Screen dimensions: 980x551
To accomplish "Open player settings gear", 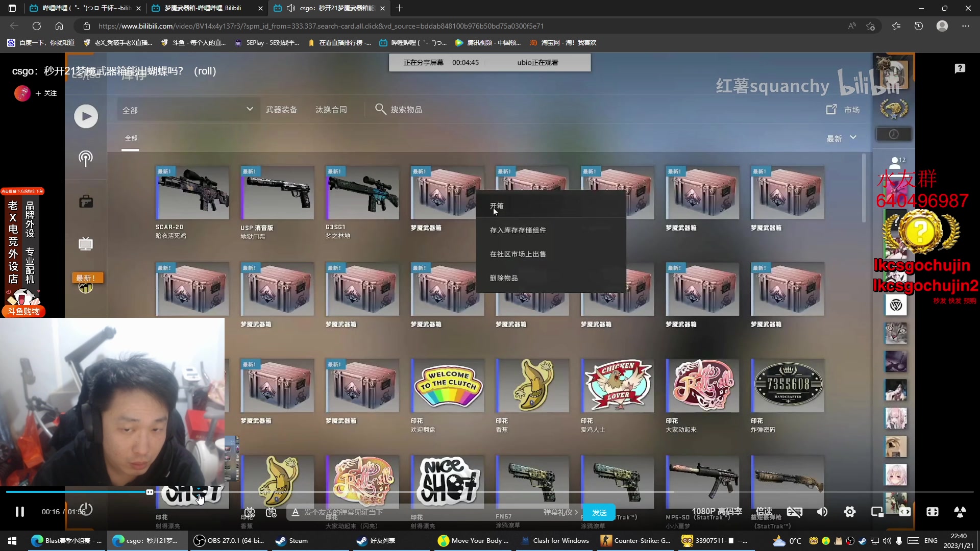I will coord(850,512).
